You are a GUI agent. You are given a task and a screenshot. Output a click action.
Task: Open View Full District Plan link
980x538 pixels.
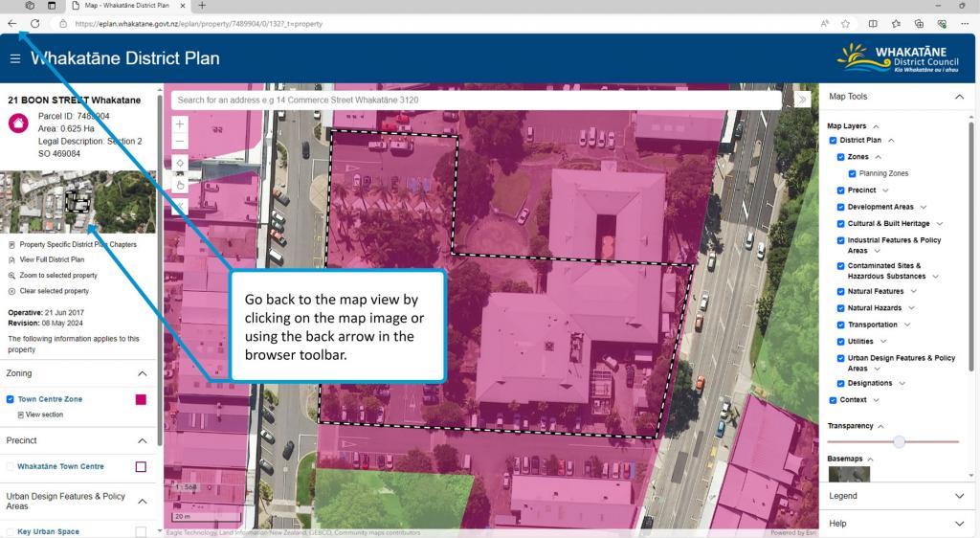point(52,259)
